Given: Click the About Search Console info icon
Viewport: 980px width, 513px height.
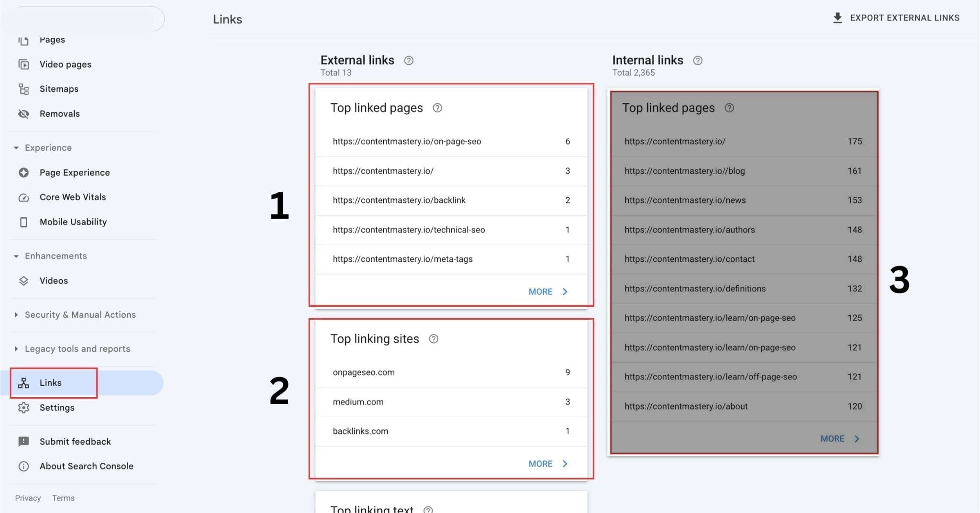Looking at the screenshot, I should pos(23,466).
